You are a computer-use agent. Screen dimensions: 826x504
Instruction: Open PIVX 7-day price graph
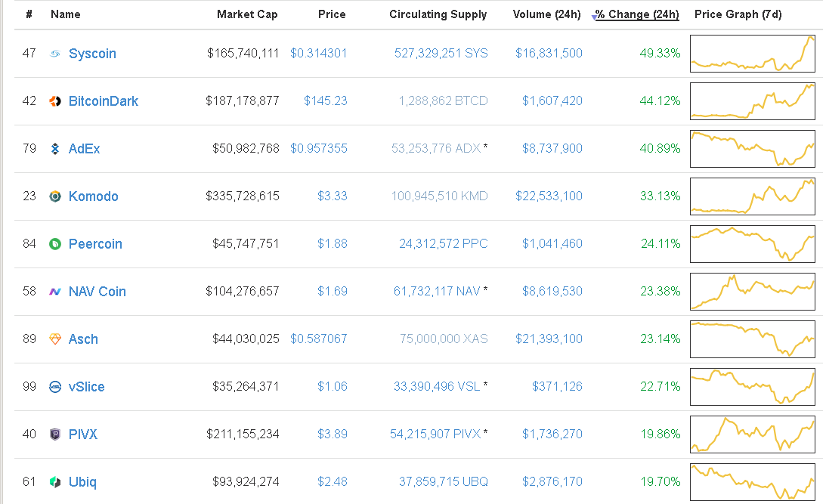pyautogui.click(x=752, y=434)
